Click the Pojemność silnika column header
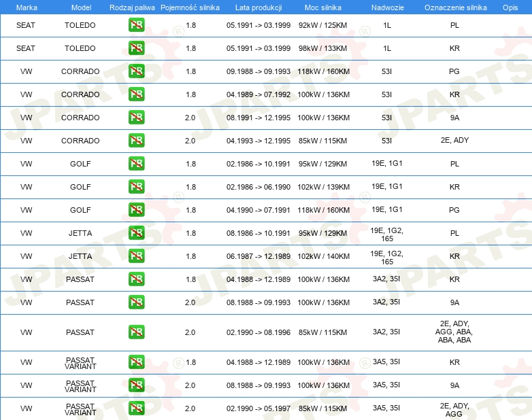The image size is (532, 420). [x=190, y=7]
